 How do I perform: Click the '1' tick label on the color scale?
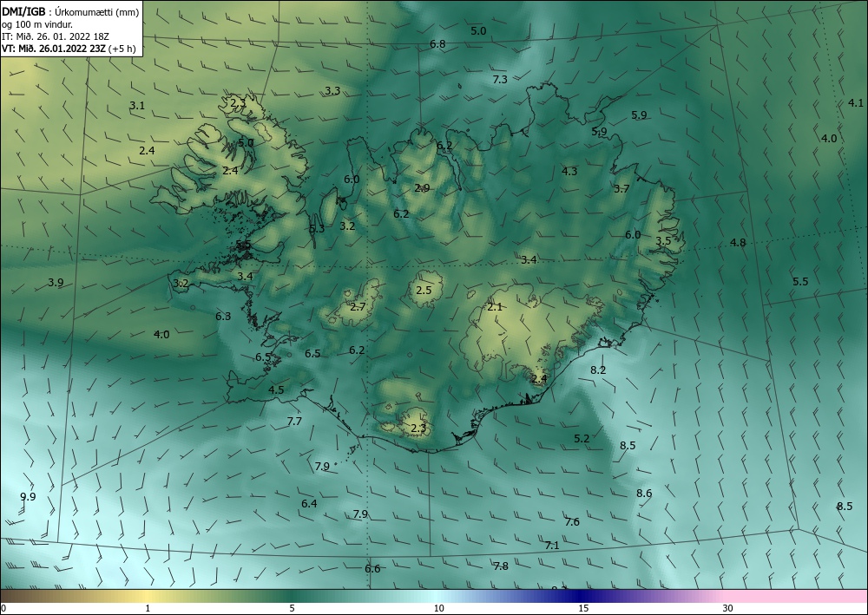pyautogui.click(x=148, y=608)
